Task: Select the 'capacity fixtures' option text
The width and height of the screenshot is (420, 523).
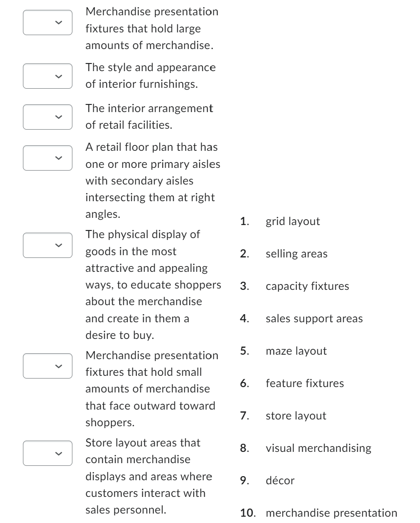Action: pos(307,286)
